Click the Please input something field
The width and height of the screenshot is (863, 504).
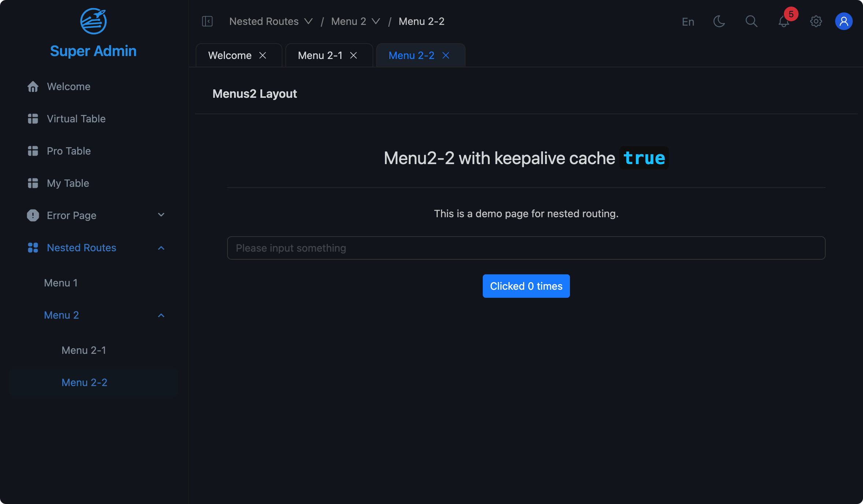[x=527, y=248]
